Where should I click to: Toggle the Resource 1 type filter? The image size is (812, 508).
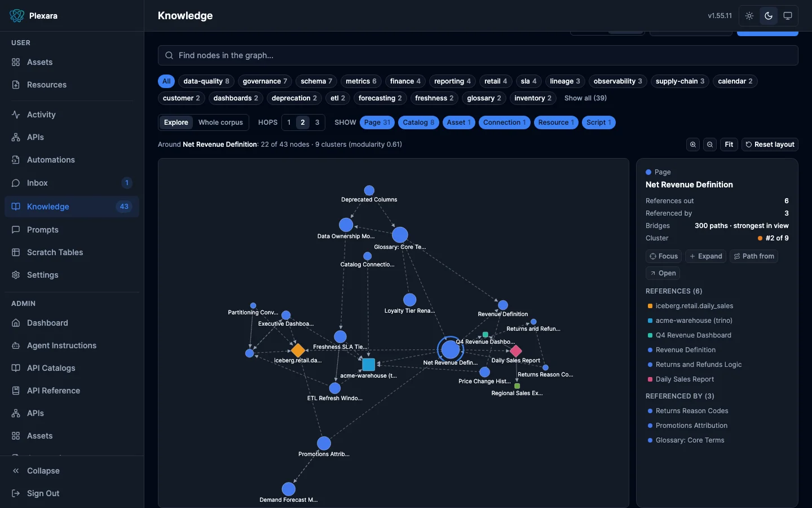point(556,122)
